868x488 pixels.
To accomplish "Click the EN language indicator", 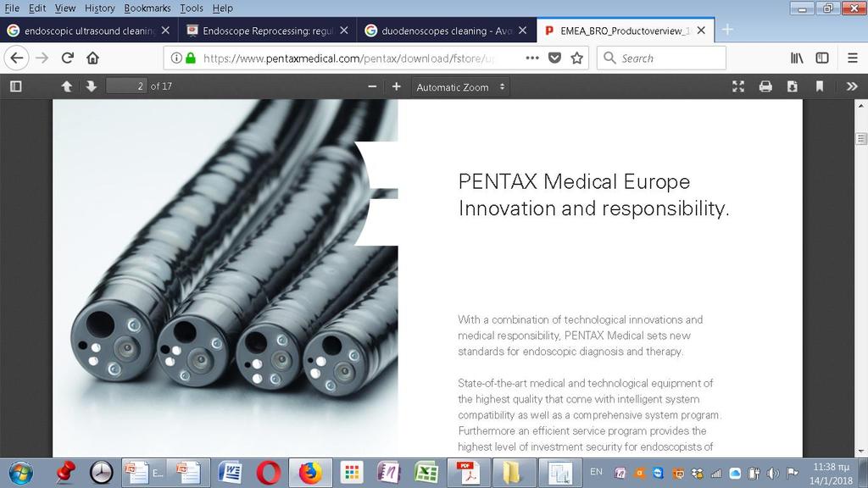I will (596, 472).
